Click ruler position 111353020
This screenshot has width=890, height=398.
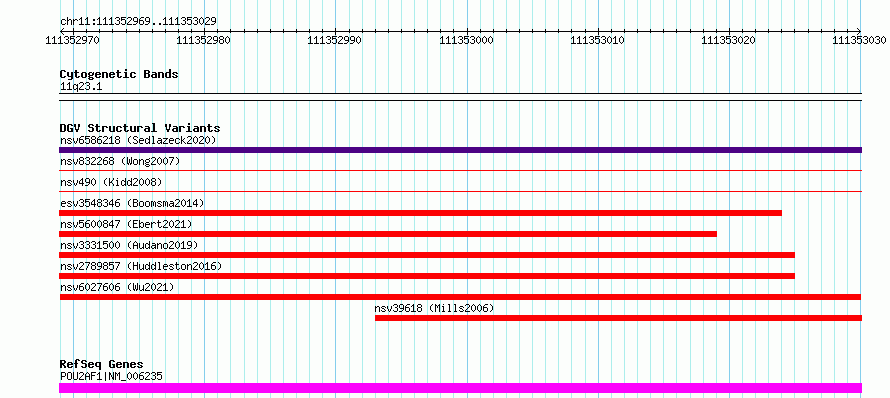[729, 40]
